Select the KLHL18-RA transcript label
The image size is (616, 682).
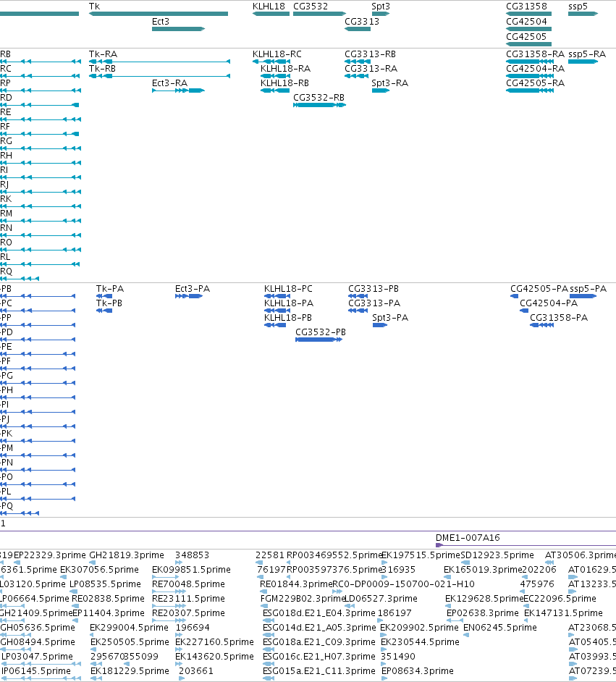tap(285, 69)
